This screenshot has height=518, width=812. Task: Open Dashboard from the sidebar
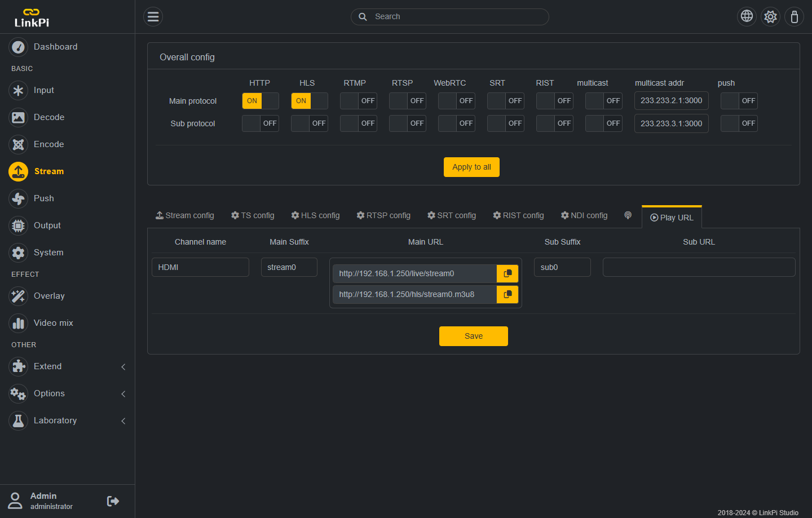click(55, 47)
